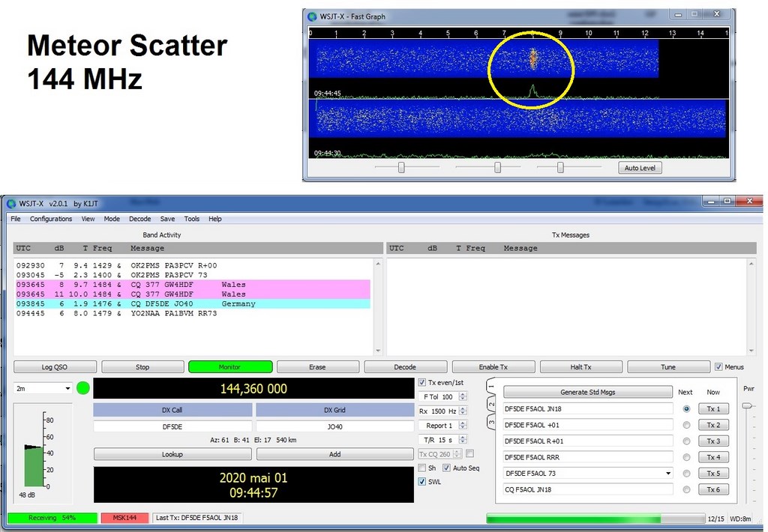Select message tab 2
The width and height of the screenshot is (768, 532).
click(x=491, y=405)
